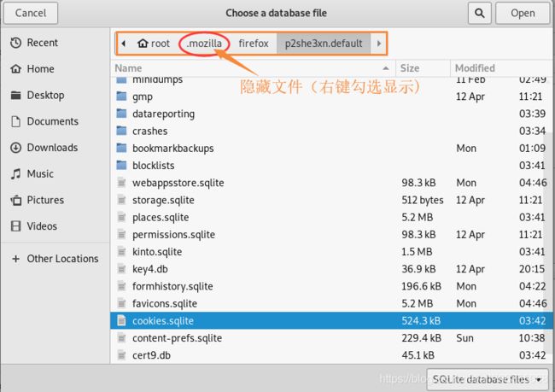Screen dimensions: 555x392
Task: Select the crashes folder
Action: [330, 131]
